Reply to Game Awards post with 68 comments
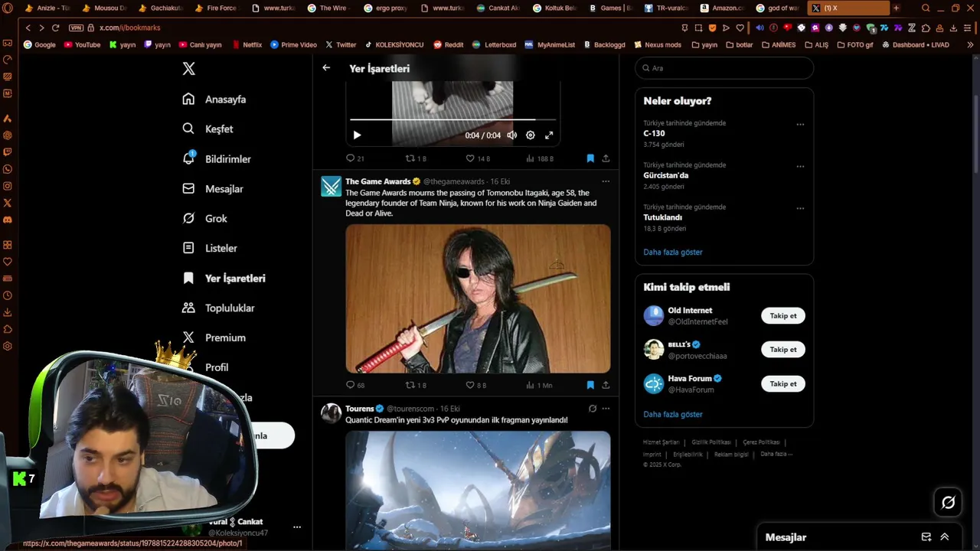Viewport: 980px width, 551px height. click(x=355, y=385)
